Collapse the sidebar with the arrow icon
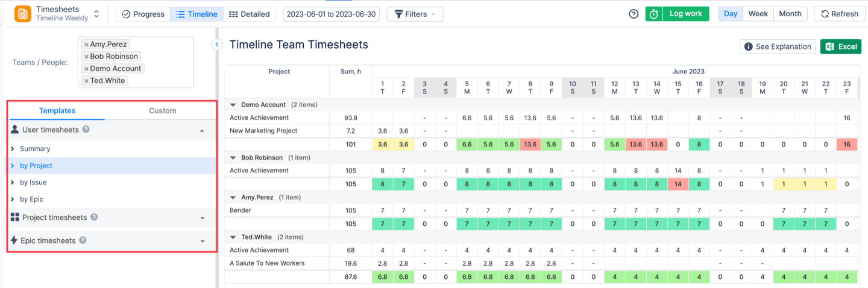This screenshot has width=868, height=288. click(217, 44)
